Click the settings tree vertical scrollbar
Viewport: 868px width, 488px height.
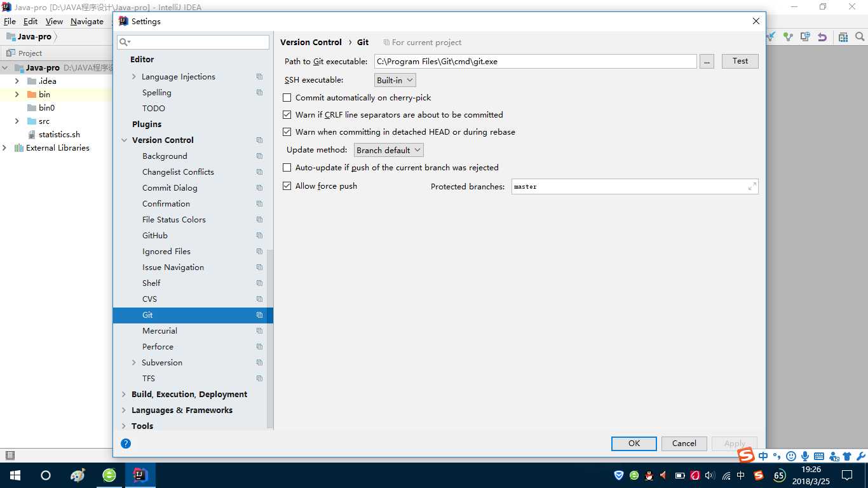click(x=270, y=339)
